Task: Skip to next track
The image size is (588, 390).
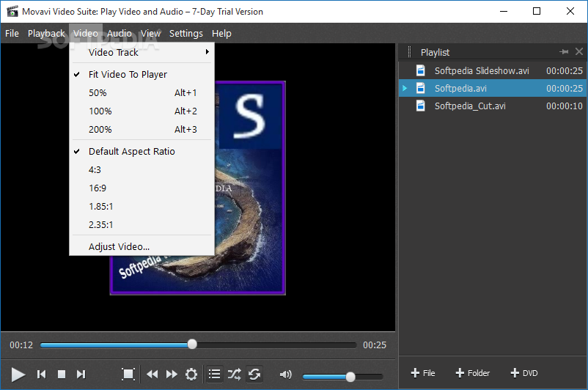Action: pyautogui.click(x=81, y=375)
